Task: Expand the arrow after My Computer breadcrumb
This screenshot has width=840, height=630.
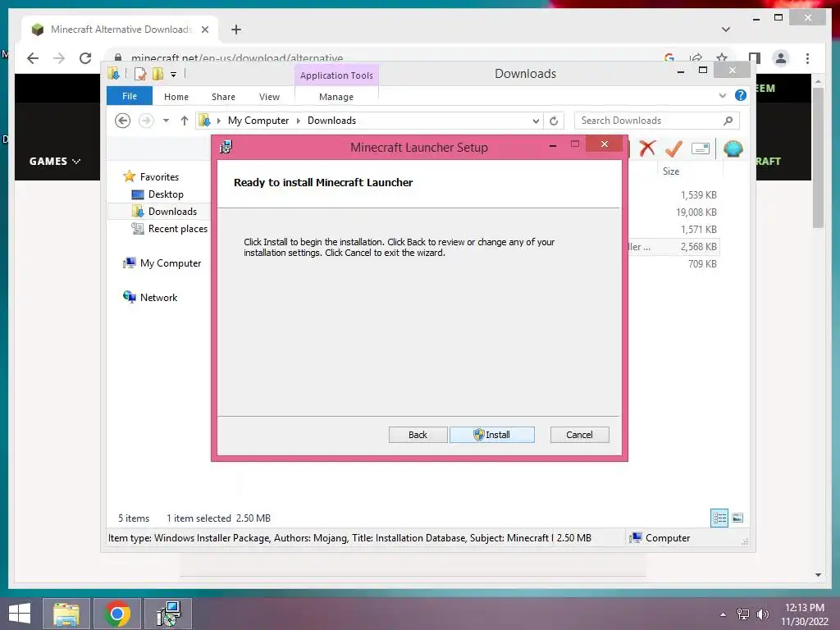Action: point(299,121)
